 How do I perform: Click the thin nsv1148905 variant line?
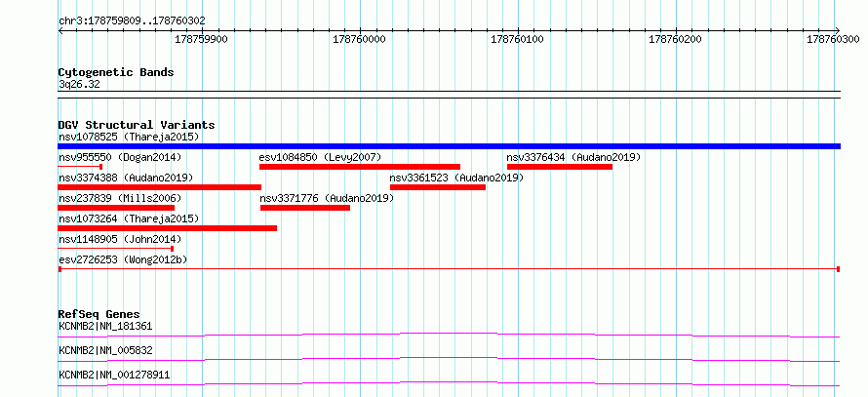[x=116, y=249]
